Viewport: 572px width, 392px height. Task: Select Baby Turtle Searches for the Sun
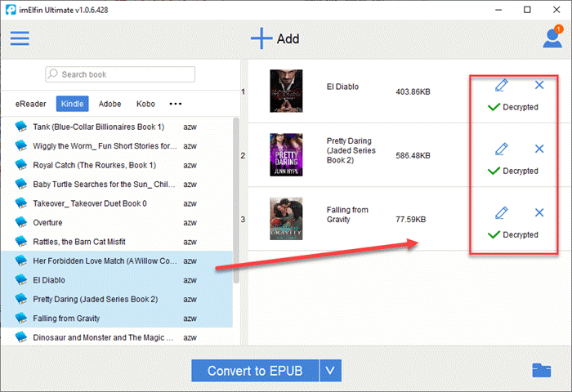(x=104, y=184)
